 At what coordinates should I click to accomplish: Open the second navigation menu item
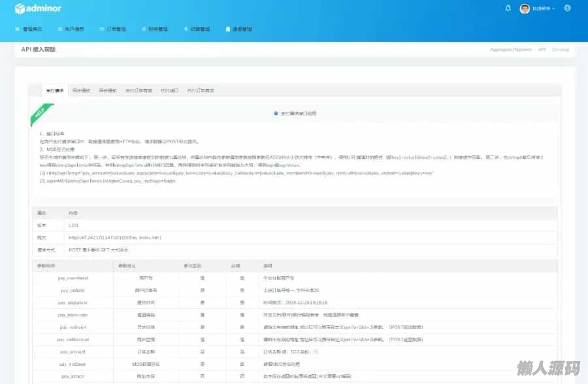point(71,29)
